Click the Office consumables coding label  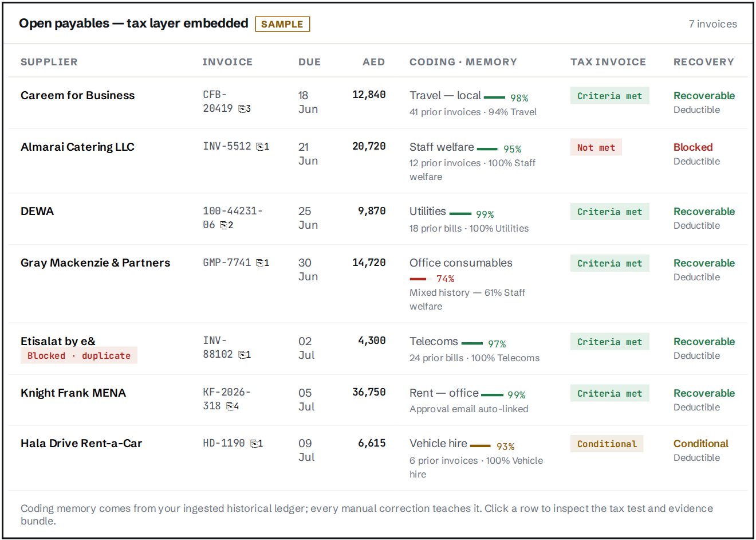460,263
